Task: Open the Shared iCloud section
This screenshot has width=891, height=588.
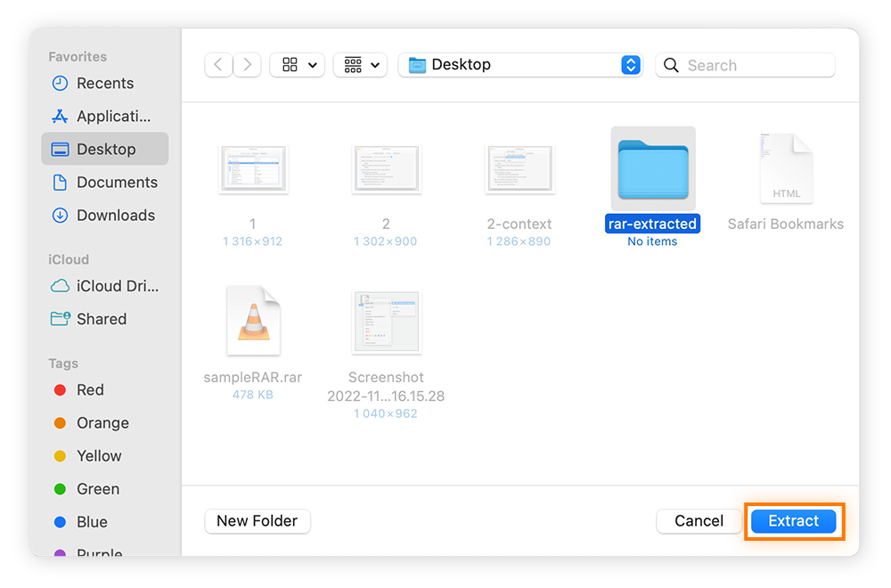Action: tap(101, 319)
